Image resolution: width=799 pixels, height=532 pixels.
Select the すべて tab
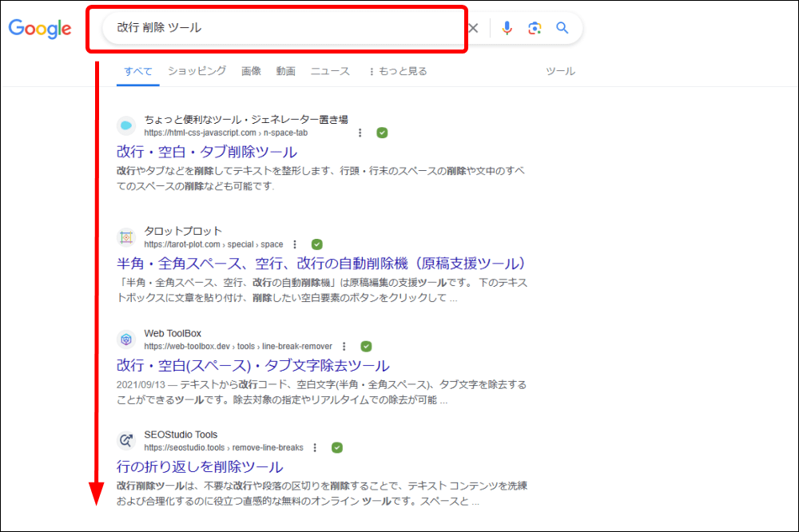tap(138, 71)
